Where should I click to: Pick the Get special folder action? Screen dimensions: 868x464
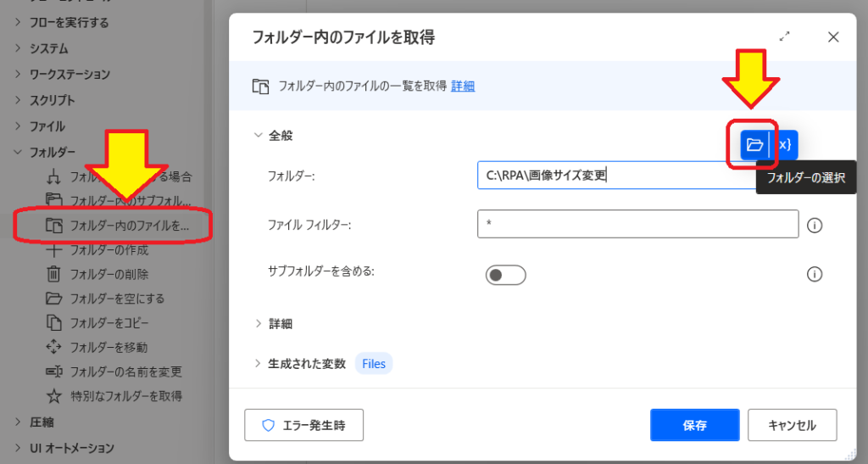125,396
